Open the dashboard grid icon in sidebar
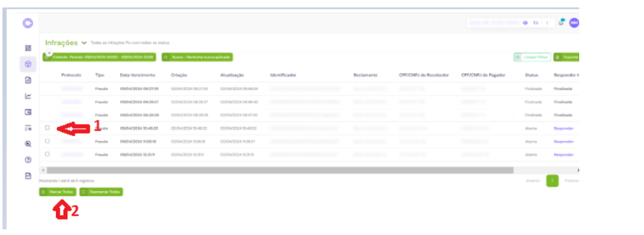 pyautogui.click(x=28, y=48)
